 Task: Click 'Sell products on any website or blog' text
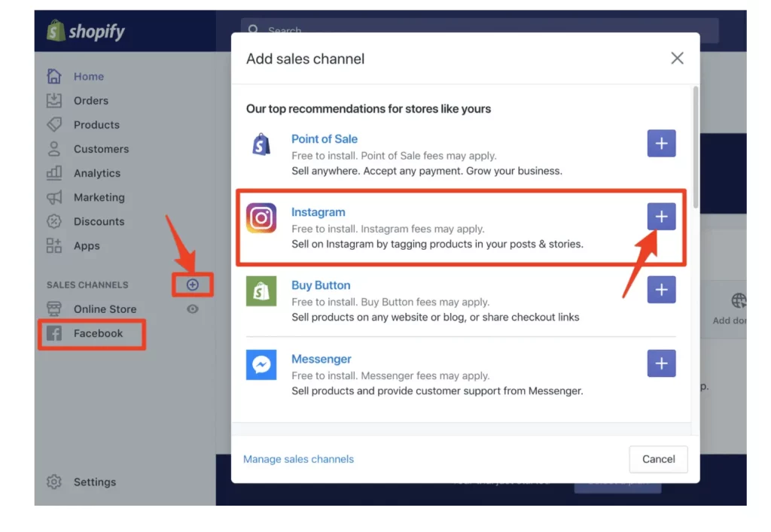pyautogui.click(x=436, y=318)
